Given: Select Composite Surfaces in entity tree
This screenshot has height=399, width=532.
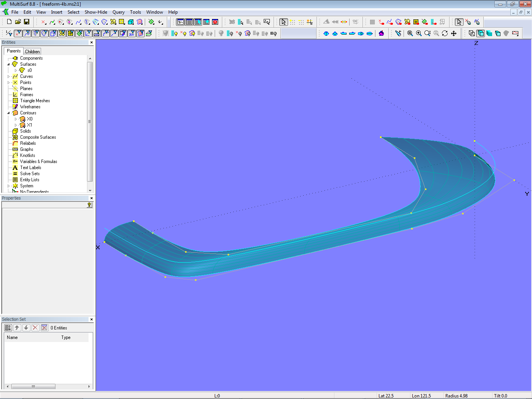Looking at the screenshot, I should [38, 137].
